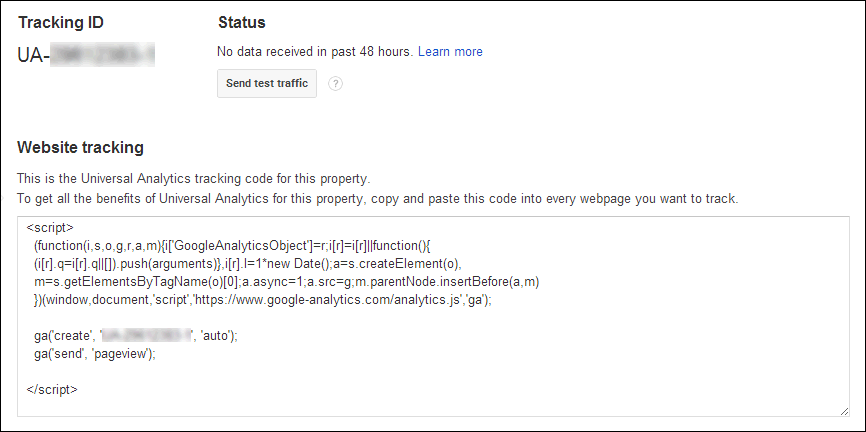Click the getElementsByTagName code line

pyautogui.click(x=286, y=282)
